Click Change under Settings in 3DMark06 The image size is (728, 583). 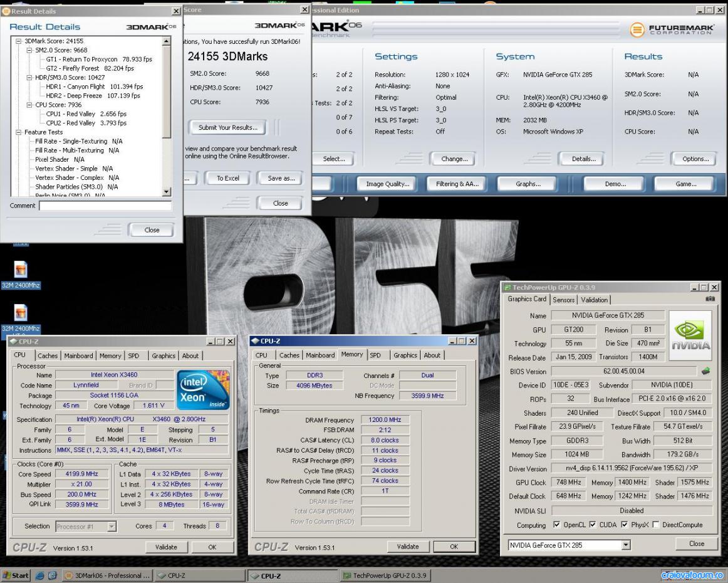pyautogui.click(x=454, y=159)
